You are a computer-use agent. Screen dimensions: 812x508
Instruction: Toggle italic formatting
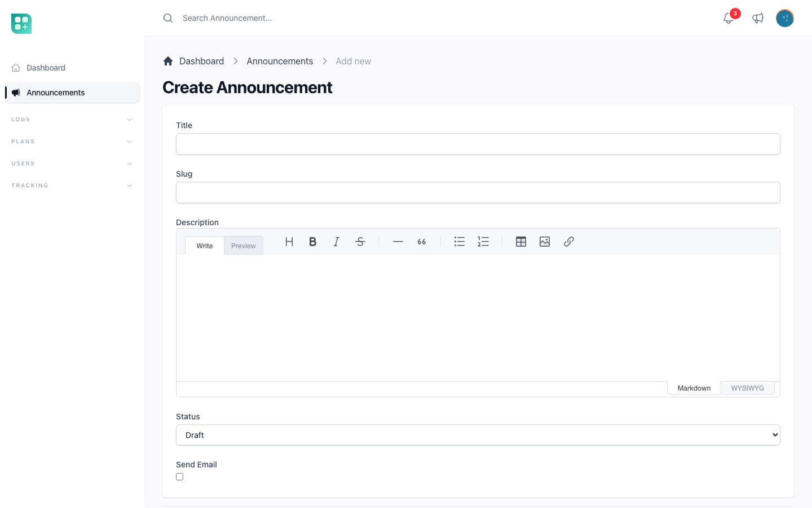point(337,242)
